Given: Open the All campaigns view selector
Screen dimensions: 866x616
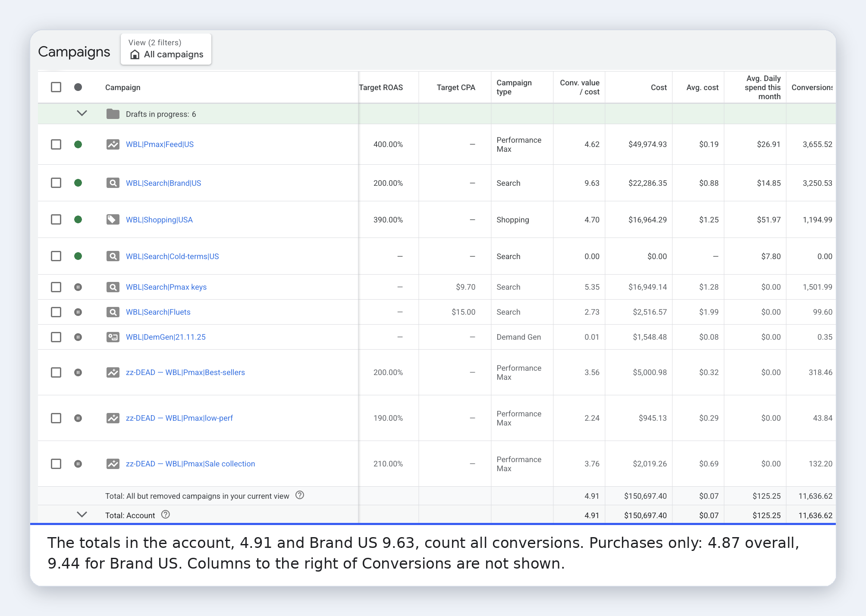Looking at the screenshot, I should [166, 49].
